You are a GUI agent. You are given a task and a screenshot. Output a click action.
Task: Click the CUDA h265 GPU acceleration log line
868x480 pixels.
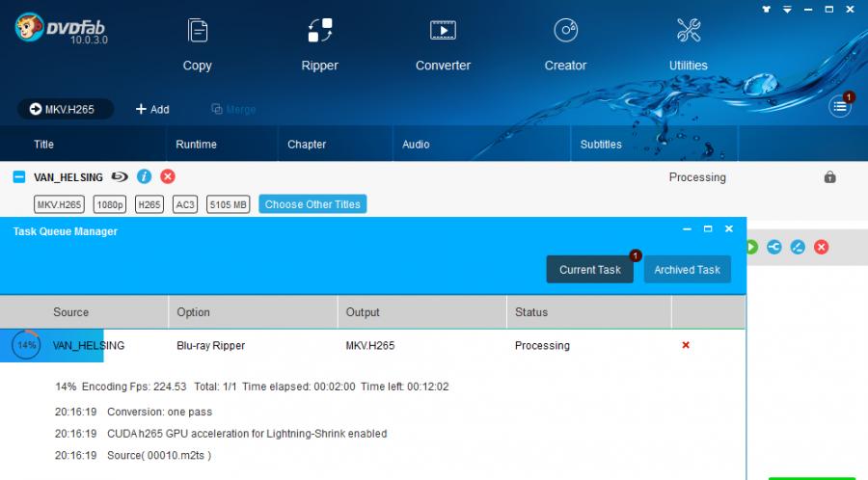(221, 434)
